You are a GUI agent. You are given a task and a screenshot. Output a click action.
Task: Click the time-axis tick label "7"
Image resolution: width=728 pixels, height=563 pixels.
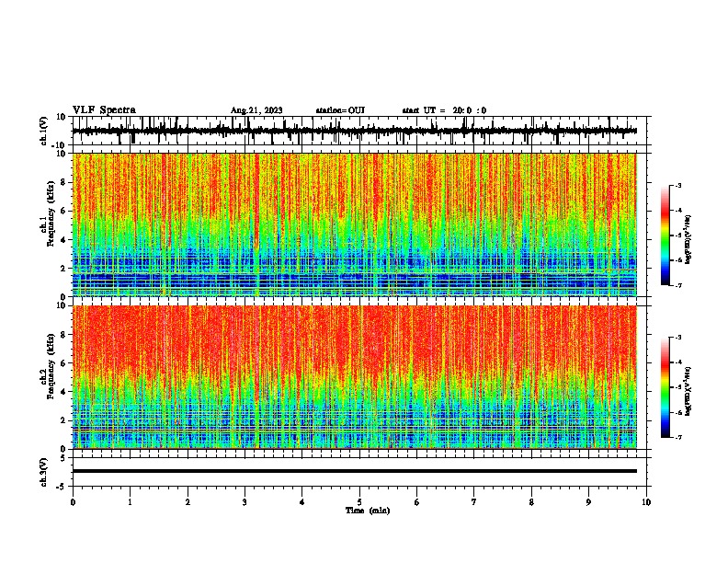[x=474, y=502]
